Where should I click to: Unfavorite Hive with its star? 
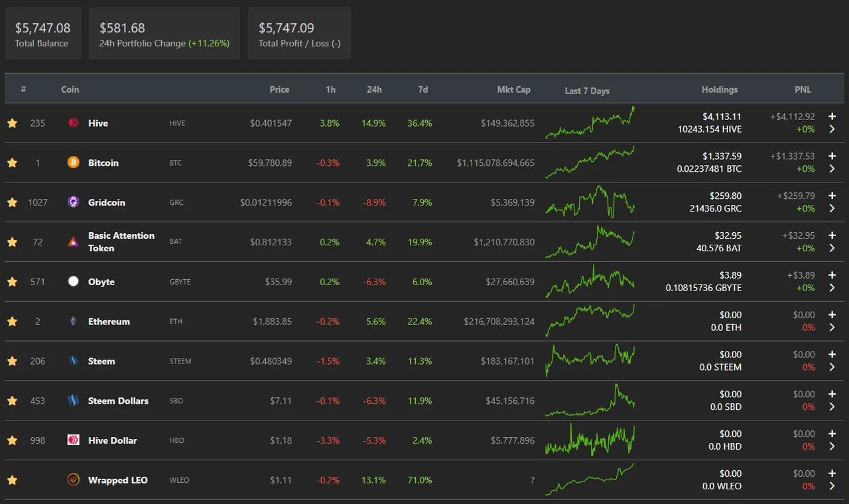point(12,123)
